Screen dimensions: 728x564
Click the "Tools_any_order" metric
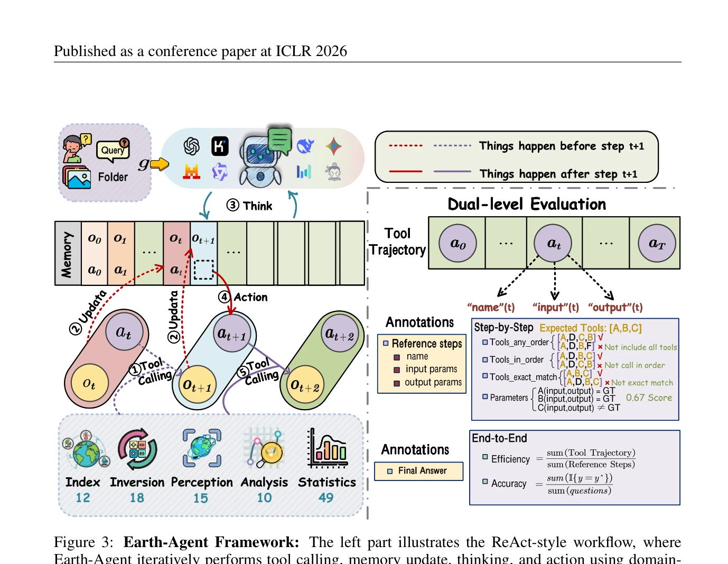[x=519, y=343]
